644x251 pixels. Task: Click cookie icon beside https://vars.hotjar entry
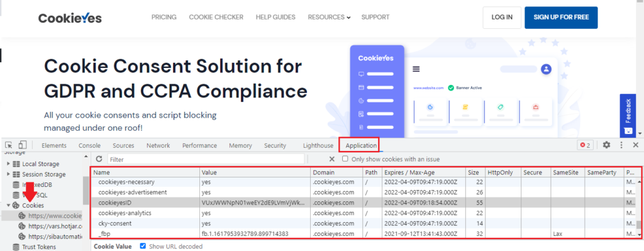tap(22, 226)
